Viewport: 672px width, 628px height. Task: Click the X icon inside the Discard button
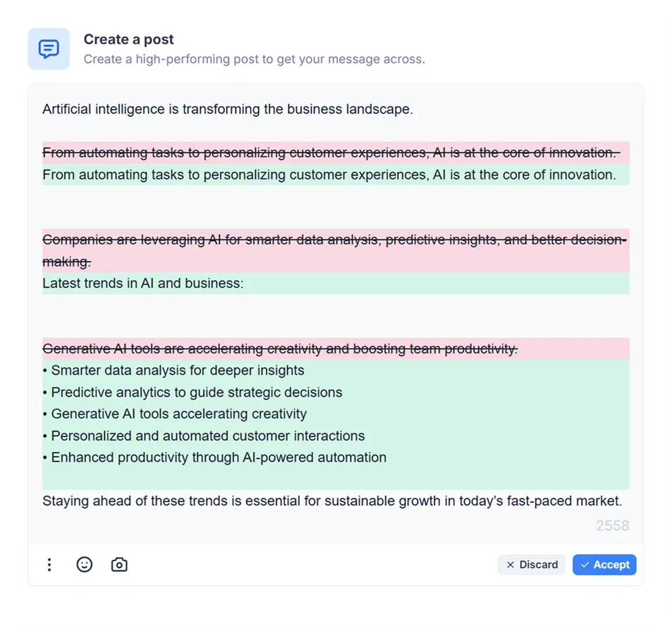[x=511, y=565]
